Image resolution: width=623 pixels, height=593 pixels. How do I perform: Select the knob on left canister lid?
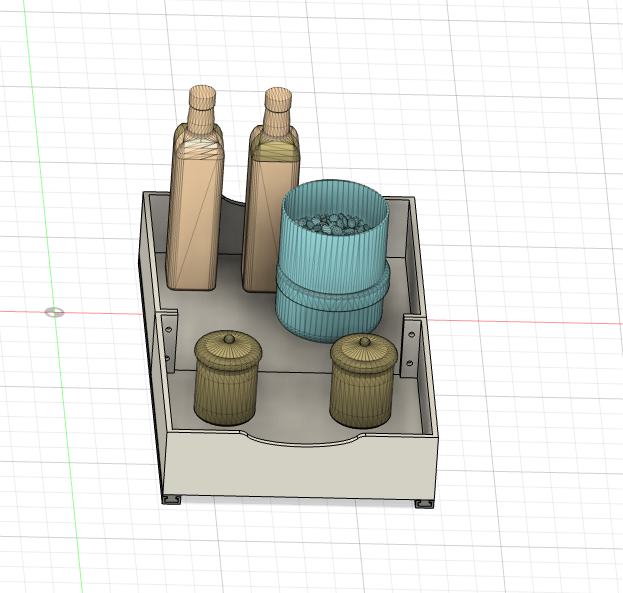coord(229,339)
